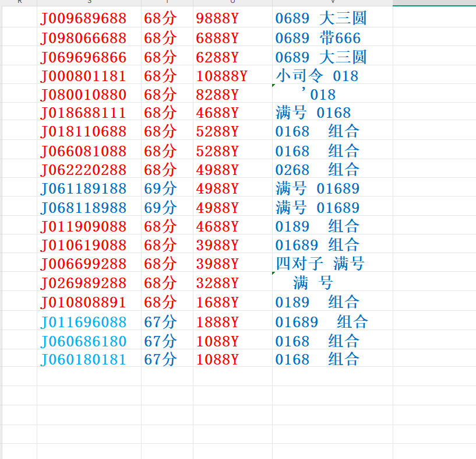Select cell J018688111
Viewport: 476px width, 459px height.
(x=89, y=111)
